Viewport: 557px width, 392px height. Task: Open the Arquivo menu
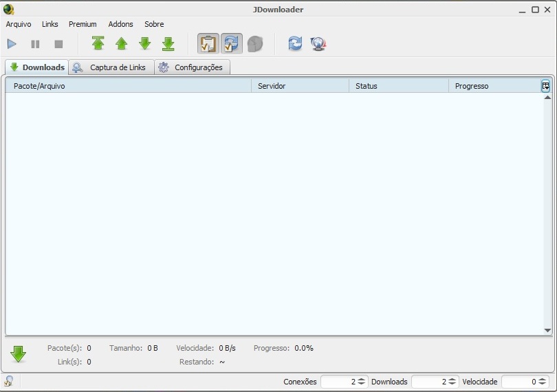[19, 24]
